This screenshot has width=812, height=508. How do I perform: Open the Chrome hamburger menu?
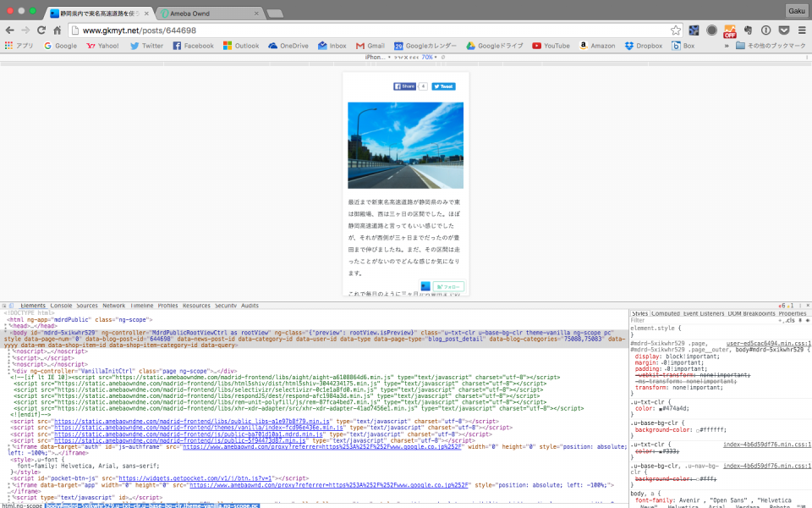click(x=802, y=30)
